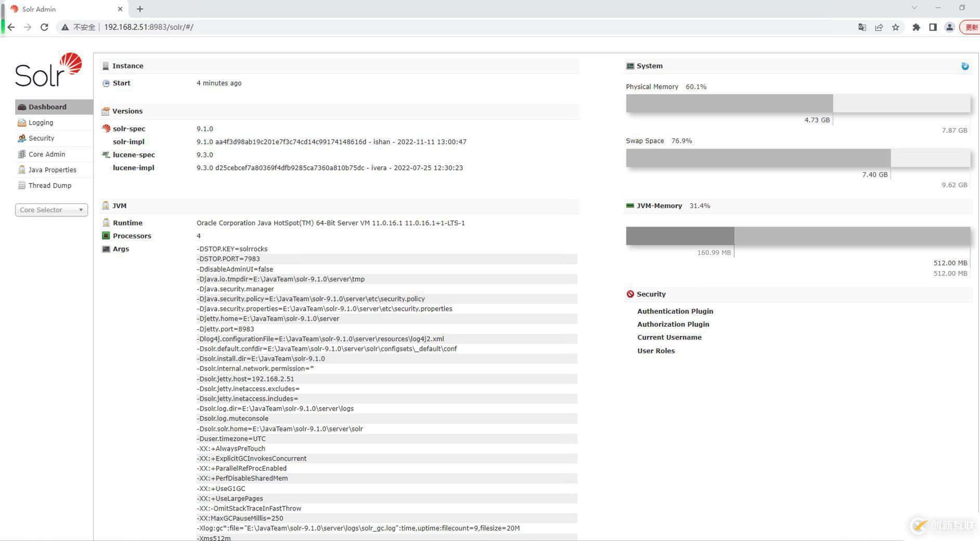Click the Solr logo
980x541 pixels.
(x=49, y=70)
